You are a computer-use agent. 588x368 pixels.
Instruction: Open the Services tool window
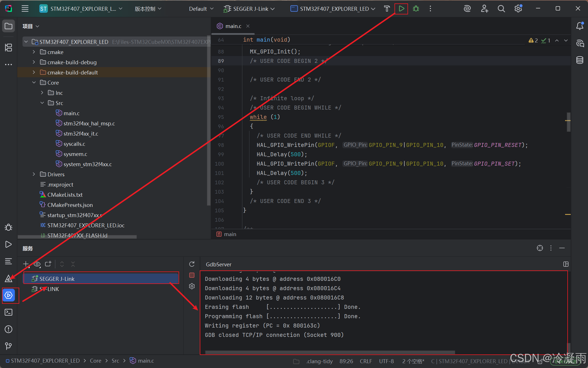(x=8, y=295)
